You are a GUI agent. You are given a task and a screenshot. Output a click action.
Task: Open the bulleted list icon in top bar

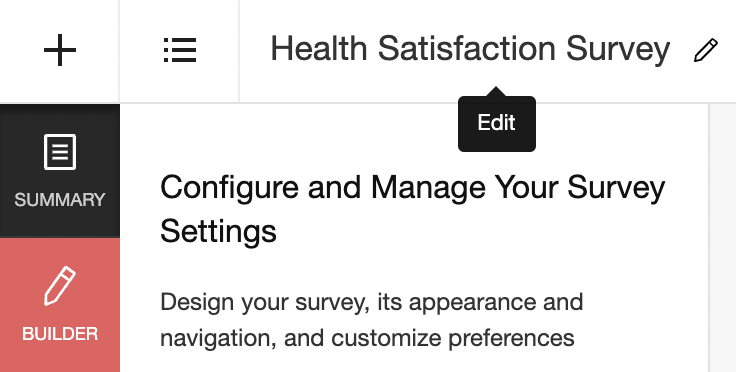click(x=180, y=50)
